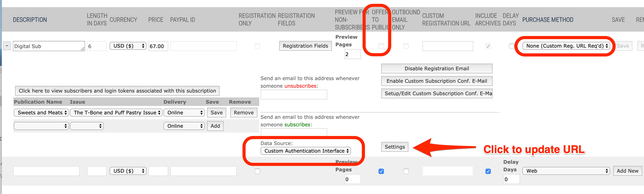Check the Registration Only box for Digital Sub

(257, 46)
